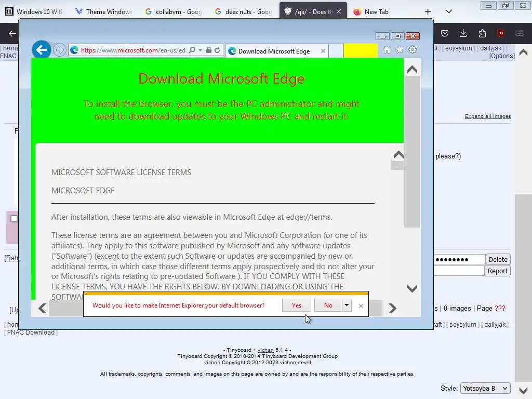Click yellow box in IE tab strip

[361, 51]
